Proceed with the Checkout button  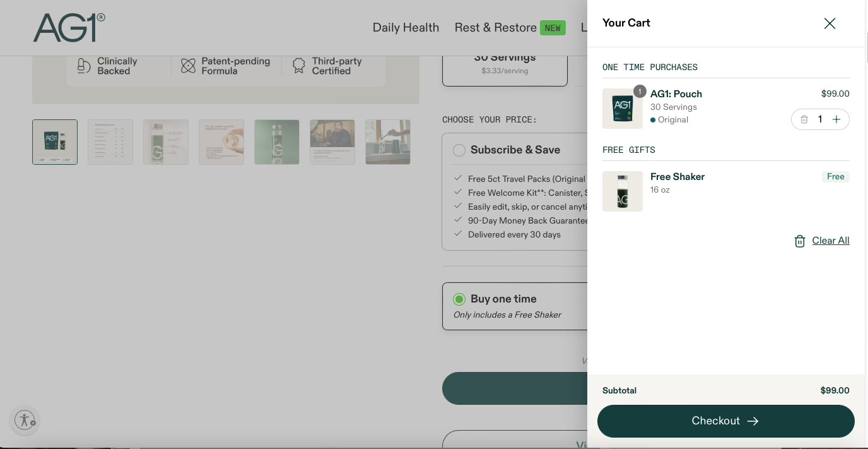(x=725, y=421)
